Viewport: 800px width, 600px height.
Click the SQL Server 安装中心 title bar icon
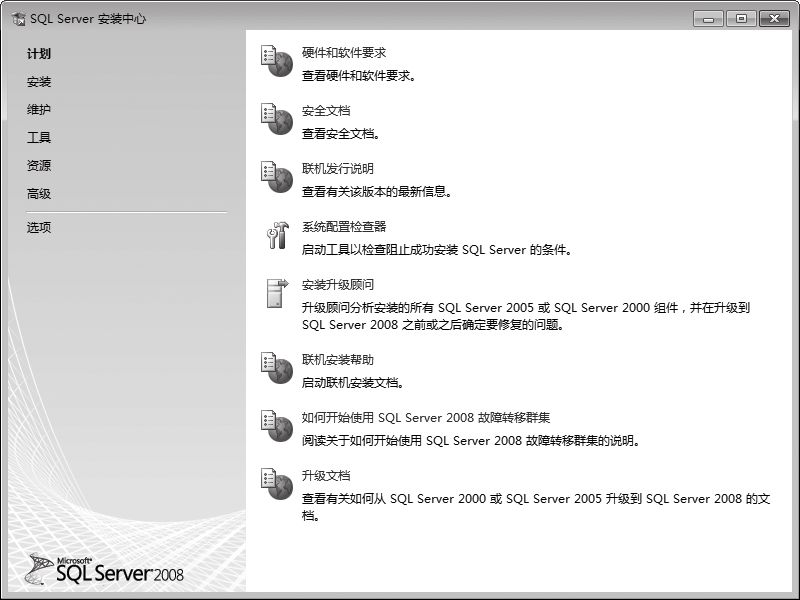point(18,19)
